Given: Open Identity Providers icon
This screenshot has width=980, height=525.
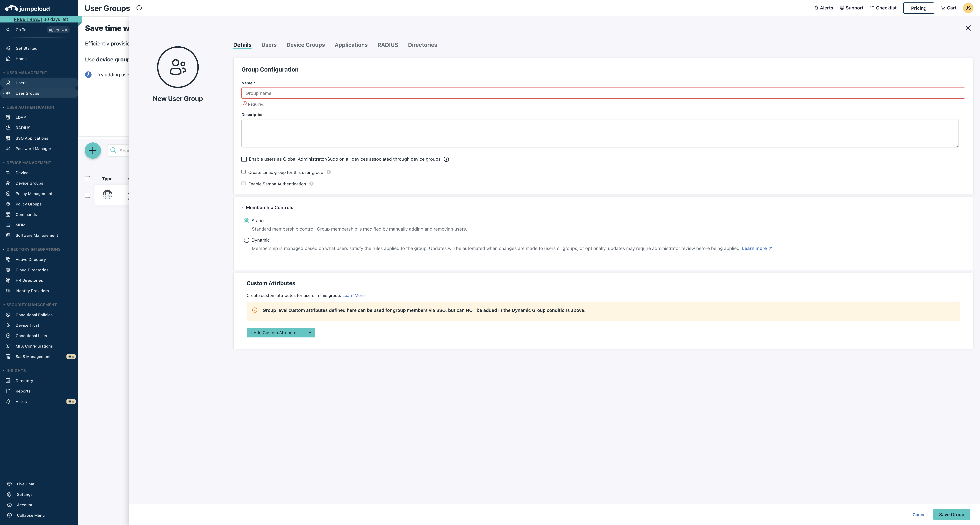Looking at the screenshot, I should [x=8, y=291].
